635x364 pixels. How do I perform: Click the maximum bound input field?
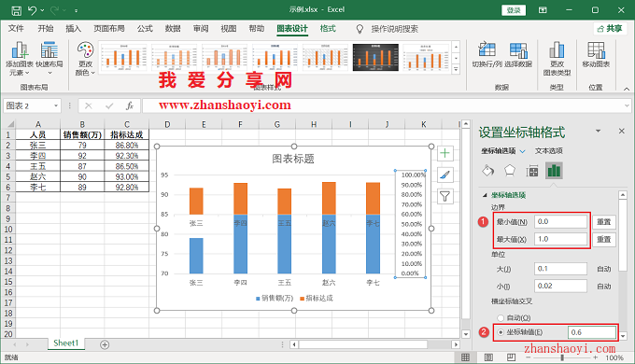coord(560,239)
